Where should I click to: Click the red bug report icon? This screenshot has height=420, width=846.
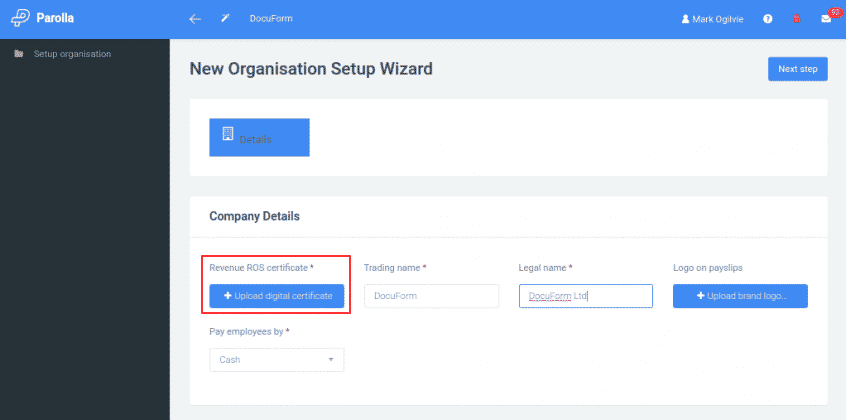pos(796,19)
